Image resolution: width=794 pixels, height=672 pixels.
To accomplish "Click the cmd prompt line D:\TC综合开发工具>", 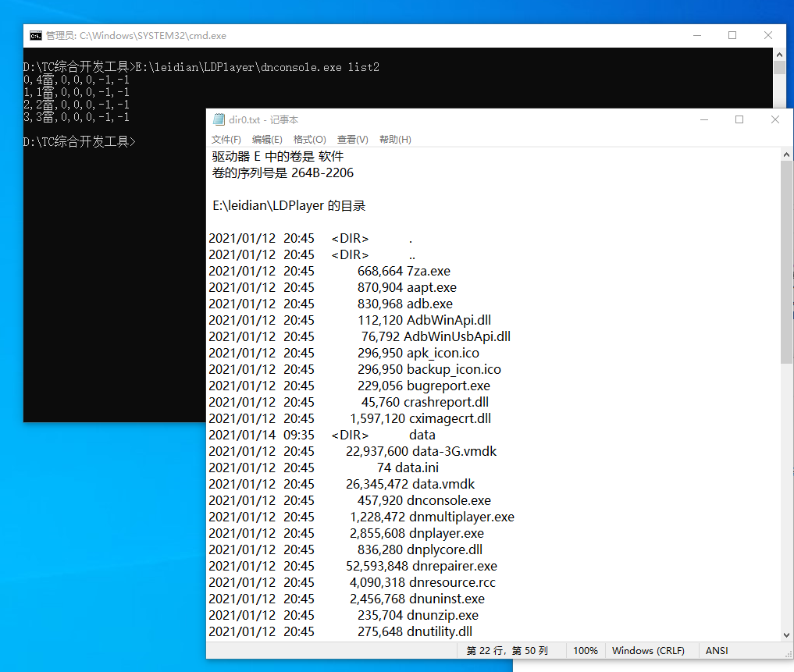I will click(80, 141).
